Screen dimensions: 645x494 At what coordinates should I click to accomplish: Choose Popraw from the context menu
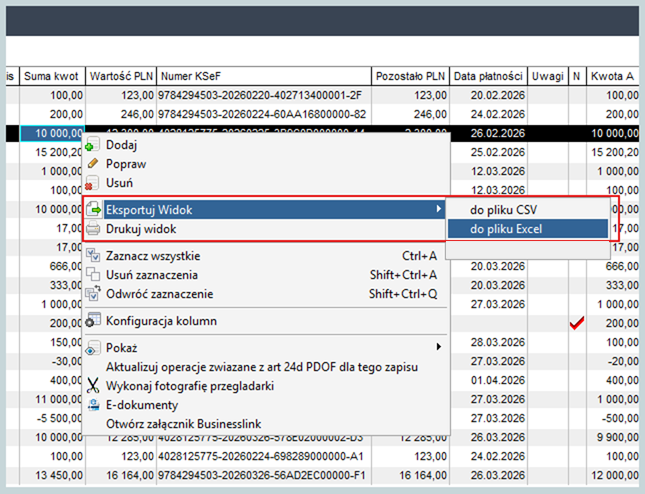(266, 164)
